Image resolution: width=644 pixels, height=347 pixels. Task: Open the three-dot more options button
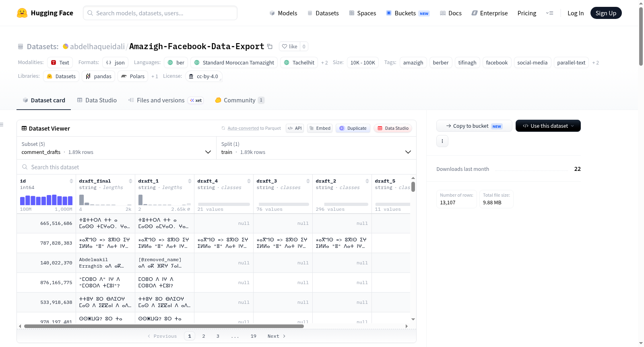[442, 141]
